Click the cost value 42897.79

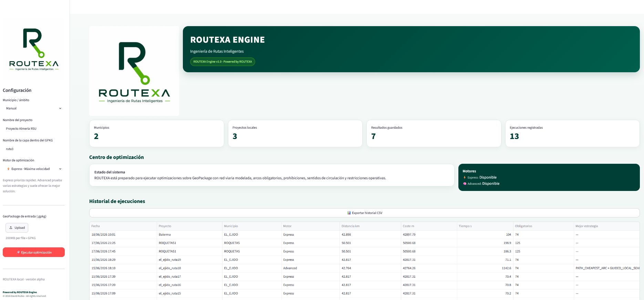(x=429, y=235)
